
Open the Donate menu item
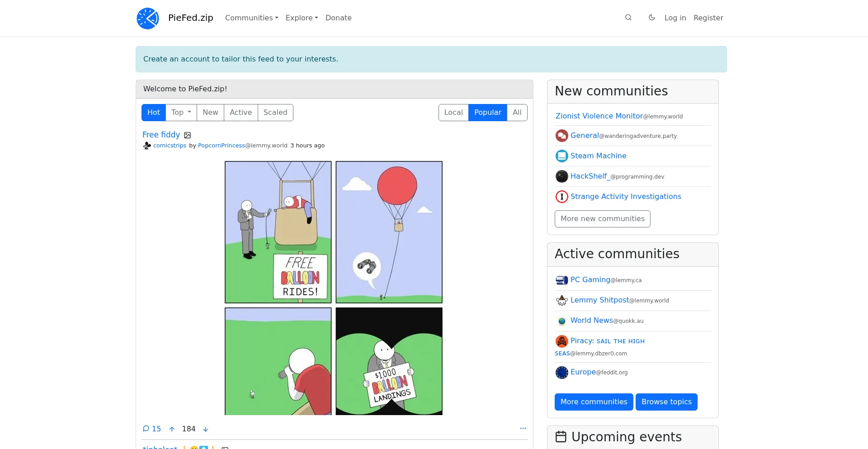(x=339, y=18)
